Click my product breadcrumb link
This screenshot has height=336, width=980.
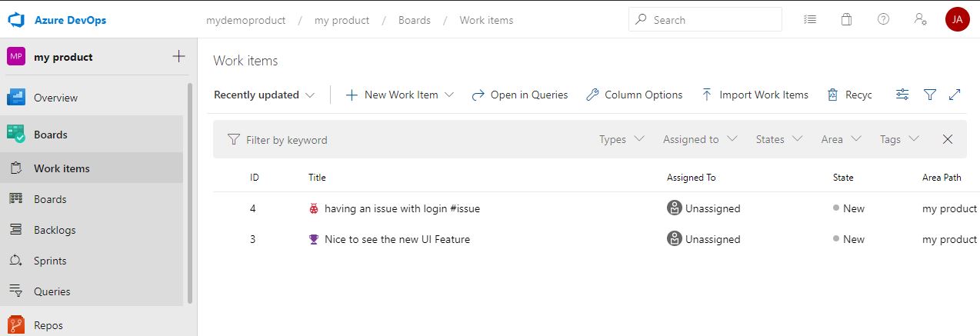[x=342, y=20]
